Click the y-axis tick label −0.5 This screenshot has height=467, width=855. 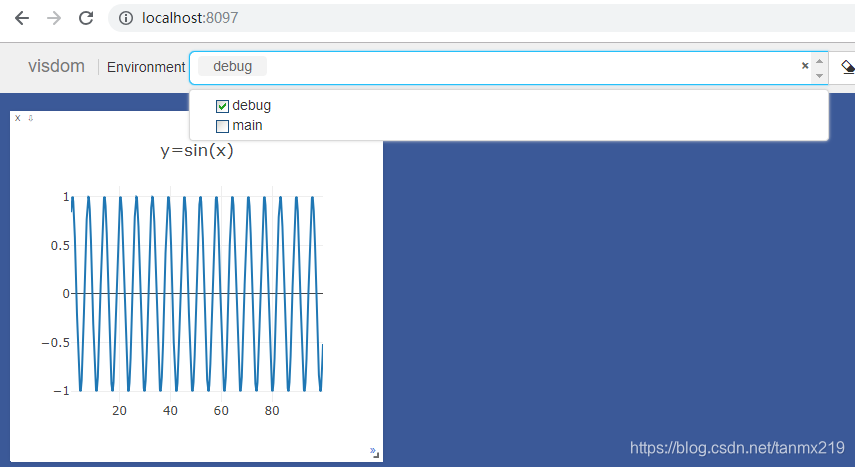coord(56,343)
